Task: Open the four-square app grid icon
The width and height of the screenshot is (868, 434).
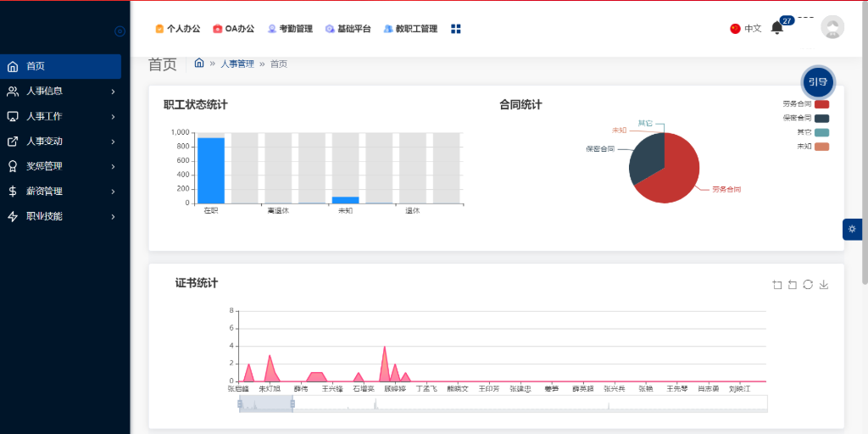Action: 455,29
